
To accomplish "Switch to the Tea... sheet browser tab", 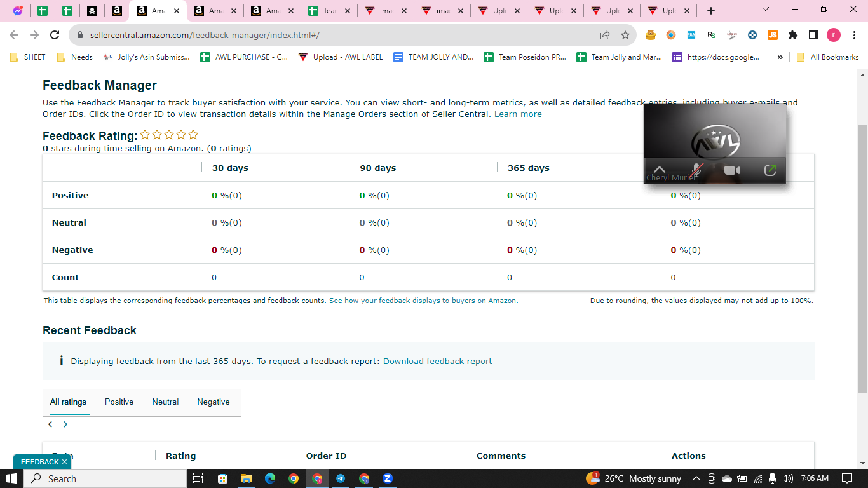I will [x=328, y=11].
